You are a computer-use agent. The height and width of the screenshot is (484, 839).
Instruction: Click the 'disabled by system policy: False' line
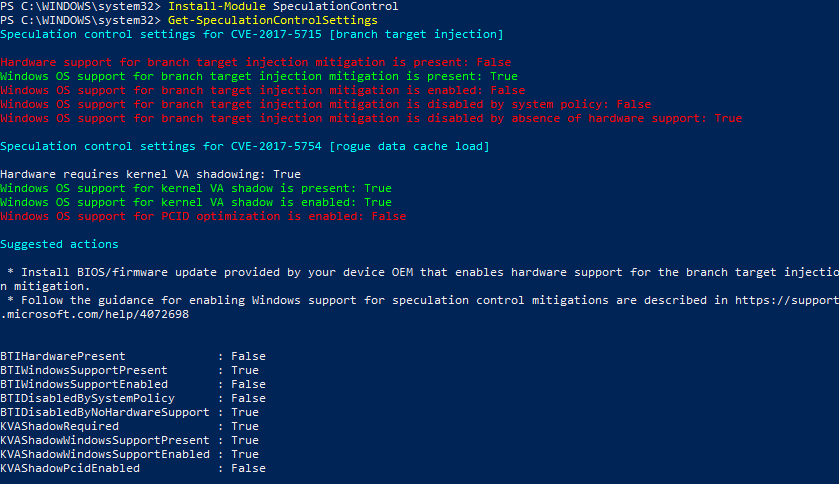pyautogui.click(x=326, y=104)
